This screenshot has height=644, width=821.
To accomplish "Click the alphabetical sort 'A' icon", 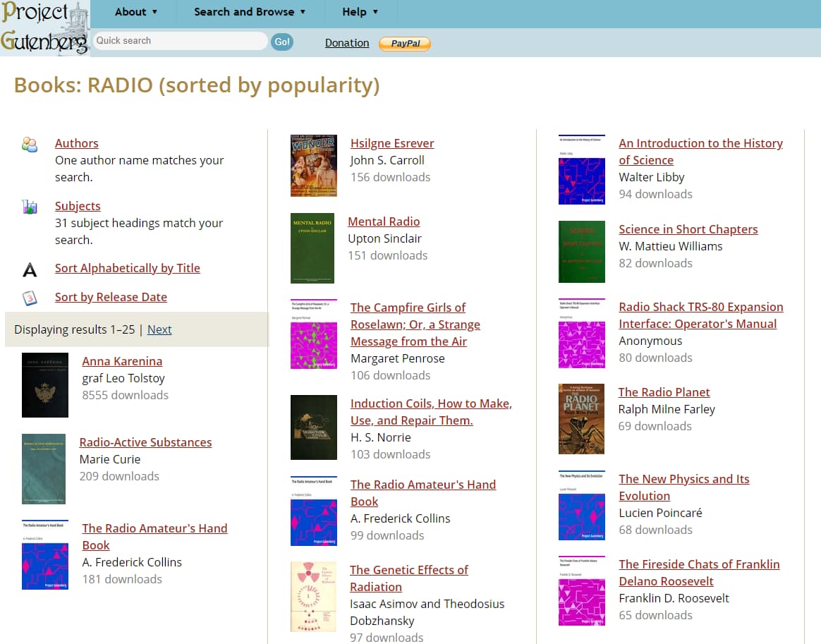I will 30,269.
